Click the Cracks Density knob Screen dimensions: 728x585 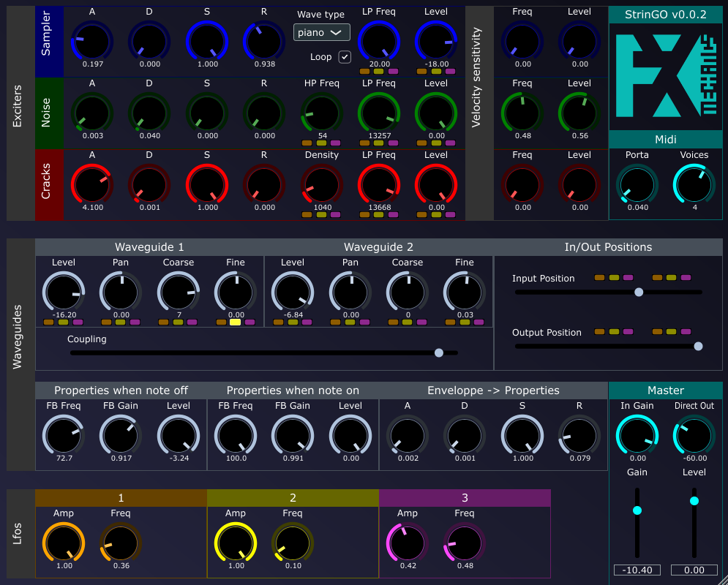[x=322, y=184]
